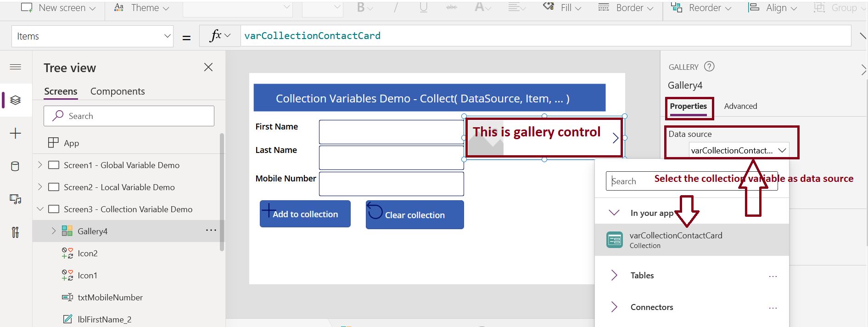868x327 pixels.
Task: Switch to the Properties tab
Action: click(x=688, y=106)
